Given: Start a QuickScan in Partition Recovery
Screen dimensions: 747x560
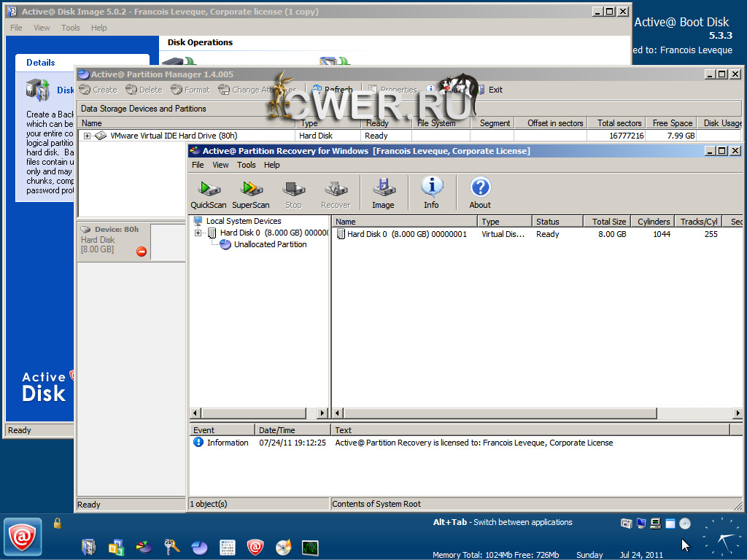Looking at the screenshot, I should point(209,194).
